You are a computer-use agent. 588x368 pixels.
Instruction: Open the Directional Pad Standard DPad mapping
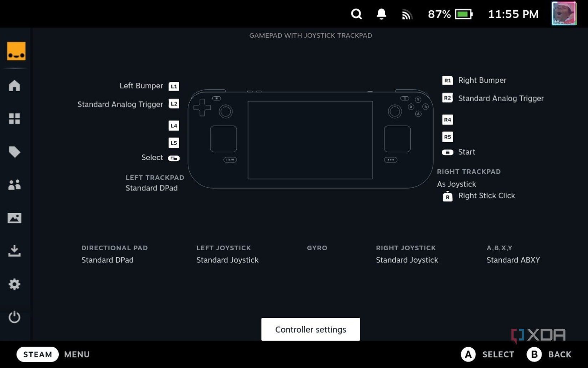107,260
